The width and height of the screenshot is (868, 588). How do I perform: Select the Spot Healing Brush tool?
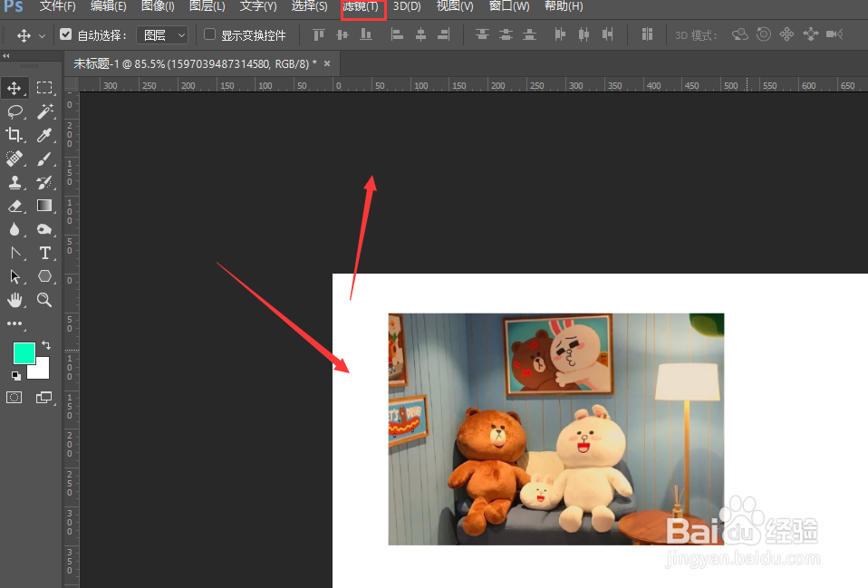click(x=14, y=159)
